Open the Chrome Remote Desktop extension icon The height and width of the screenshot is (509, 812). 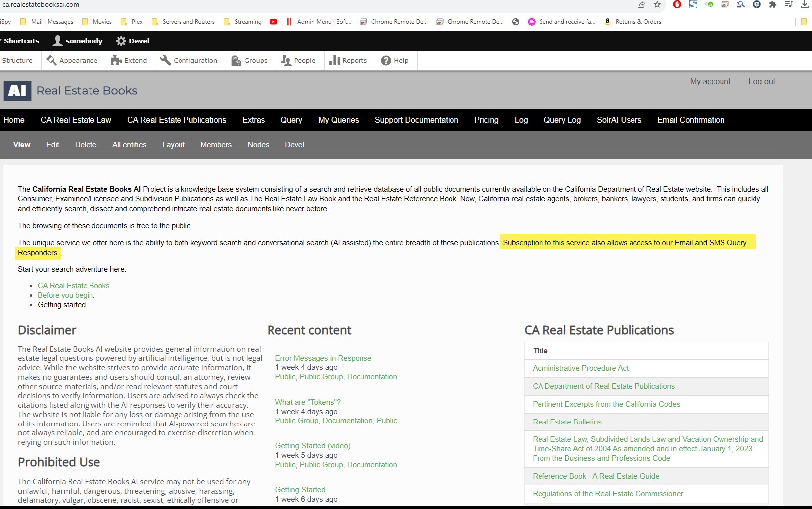tap(725, 4)
